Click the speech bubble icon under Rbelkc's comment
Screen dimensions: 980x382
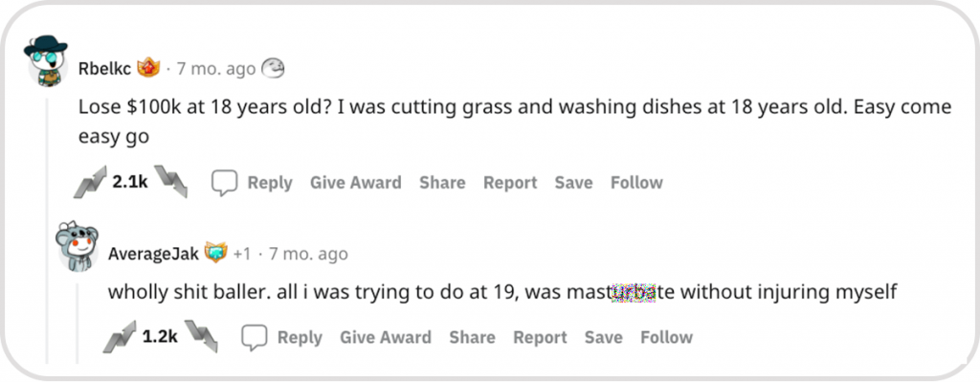224,183
